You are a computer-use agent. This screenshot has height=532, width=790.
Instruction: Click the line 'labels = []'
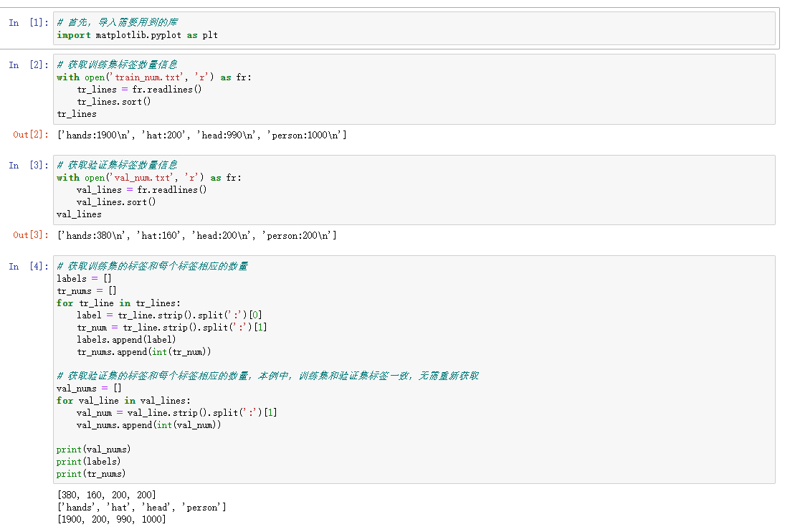84,279
